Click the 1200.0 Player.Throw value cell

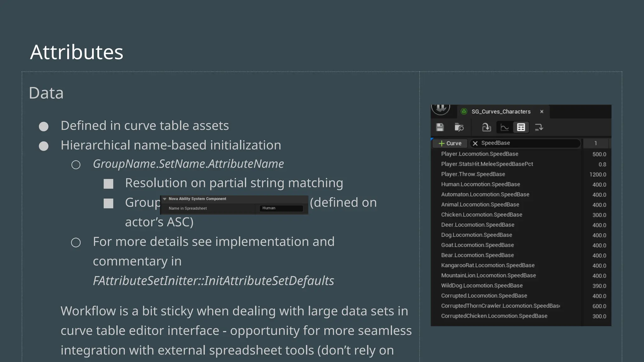[x=597, y=174]
